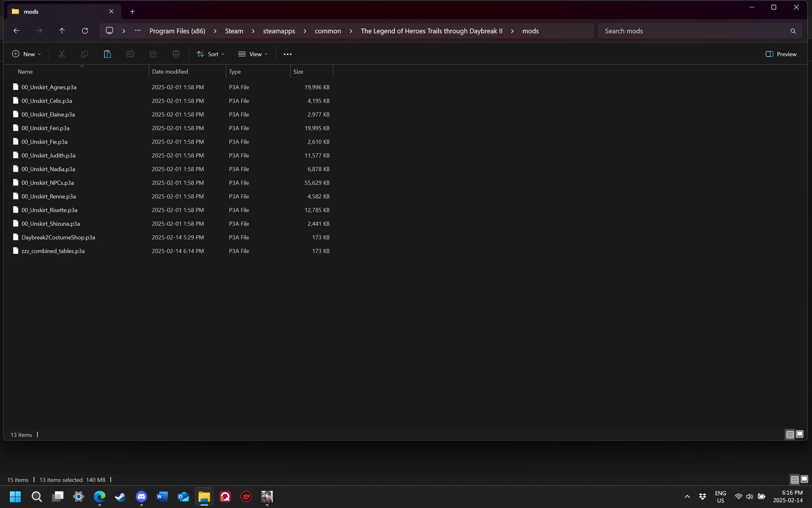Expand chevron after Steam in breadcrumb
The width and height of the screenshot is (812, 508).
(x=253, y=31)
